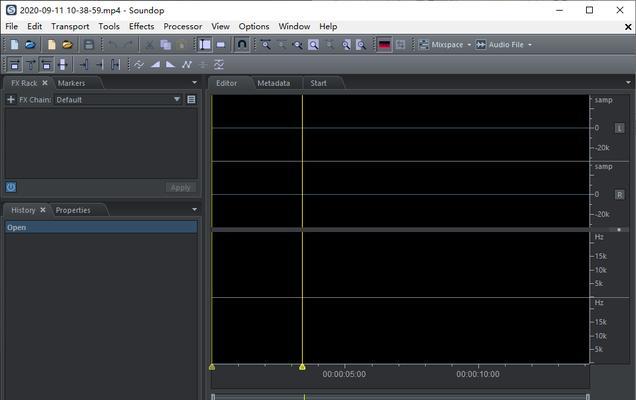
Task: Toggle the cursor-follow icon in second toolbar
Action: [x=30, y=65]
